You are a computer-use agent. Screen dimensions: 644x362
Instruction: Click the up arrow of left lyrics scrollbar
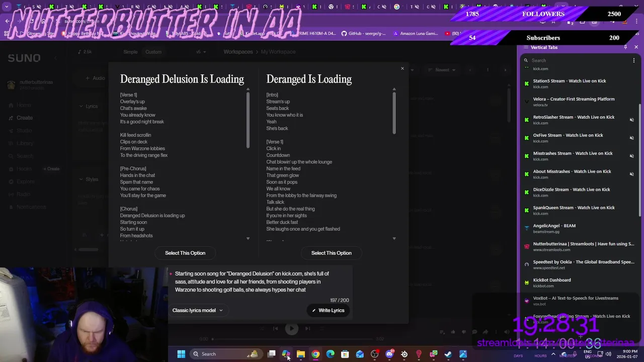click(x=248, y=89)
